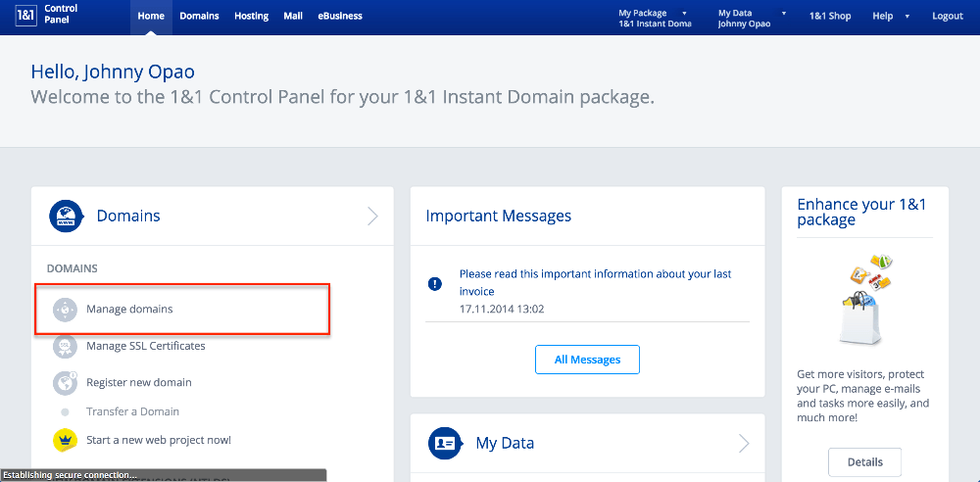Open the Manage domains link
Screen dimensions: 980x482
click(129, 309)
